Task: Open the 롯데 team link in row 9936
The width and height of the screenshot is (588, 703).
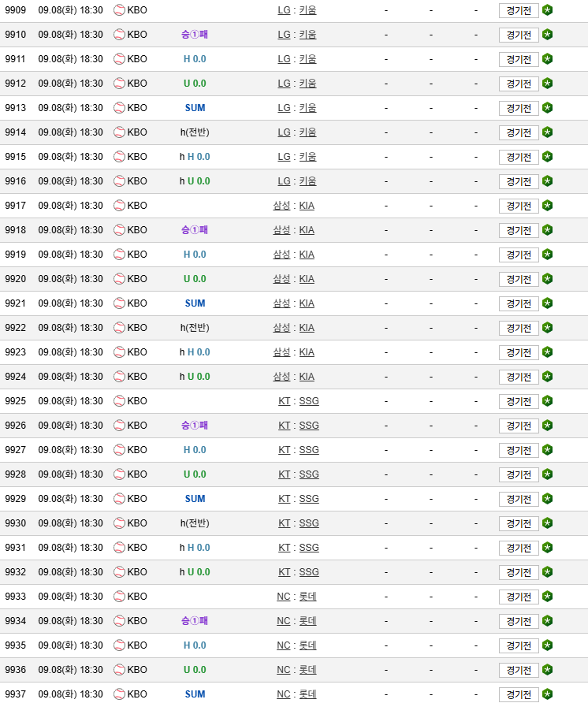Action: [x=307, y=670]
